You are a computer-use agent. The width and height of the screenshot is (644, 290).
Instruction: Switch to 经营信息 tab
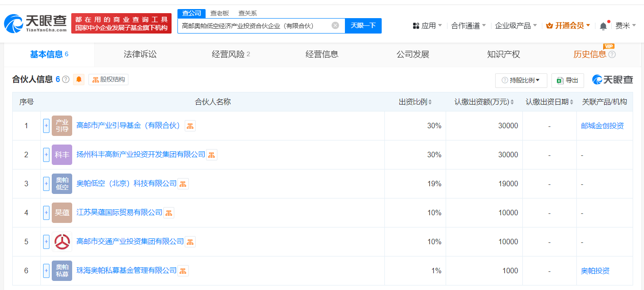322,55
